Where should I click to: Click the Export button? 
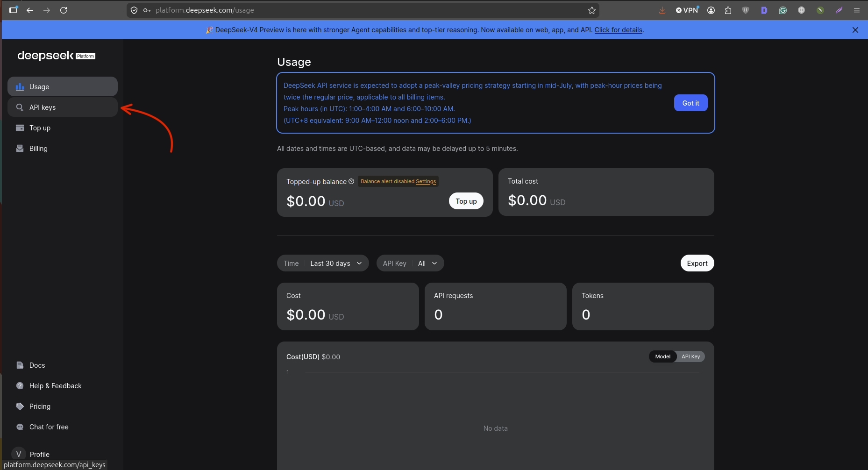[x=697, y=263]
